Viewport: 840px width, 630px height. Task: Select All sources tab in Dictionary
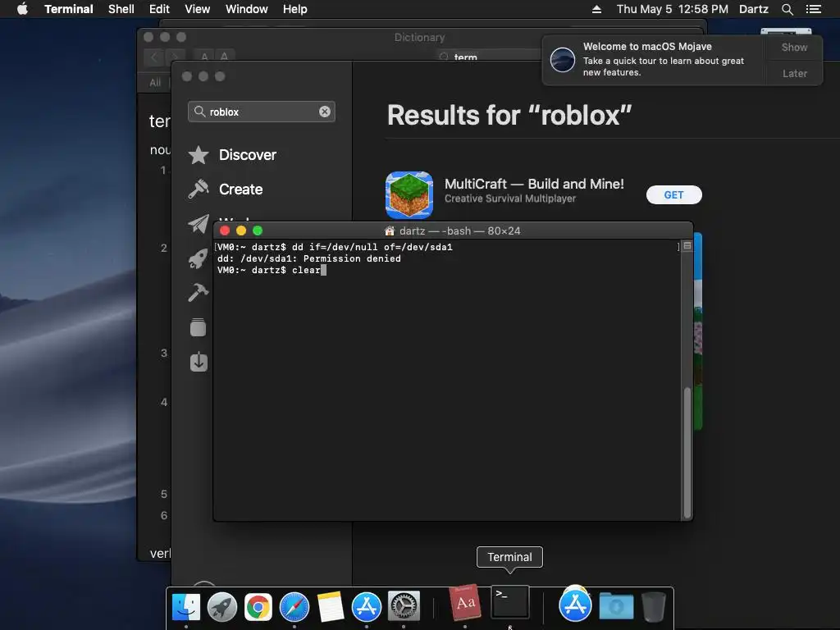click(x=155, y=83)
